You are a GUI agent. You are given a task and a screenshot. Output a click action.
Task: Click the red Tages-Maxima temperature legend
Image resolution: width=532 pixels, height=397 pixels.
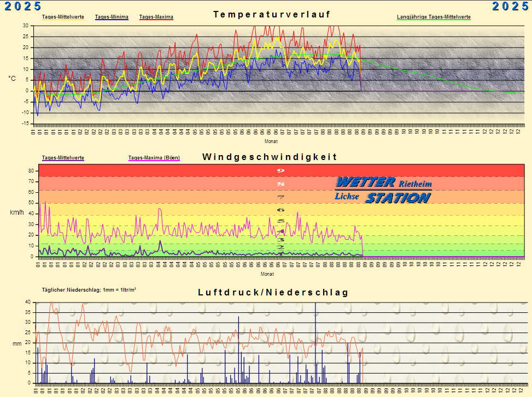[156, 17]
